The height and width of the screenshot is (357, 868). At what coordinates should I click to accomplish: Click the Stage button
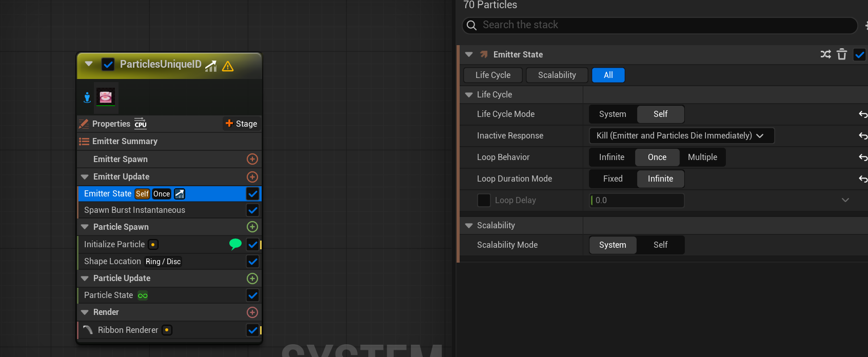(241, 124)
